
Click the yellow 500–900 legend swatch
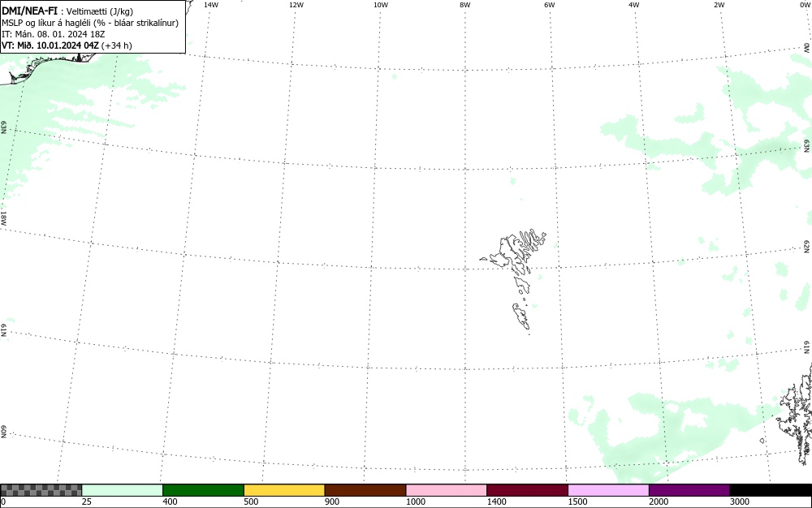pos(284,490)
